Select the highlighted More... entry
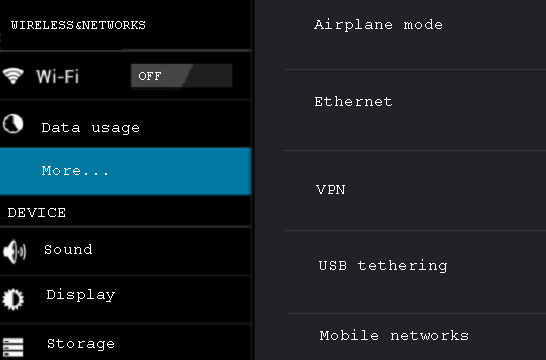The height and width of the screenshot is (360, 546). (x=125, y=171)
